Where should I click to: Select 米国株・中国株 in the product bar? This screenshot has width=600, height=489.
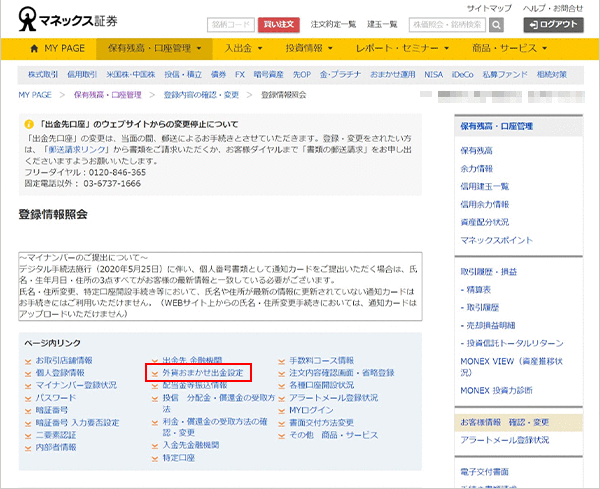(130, 75)
